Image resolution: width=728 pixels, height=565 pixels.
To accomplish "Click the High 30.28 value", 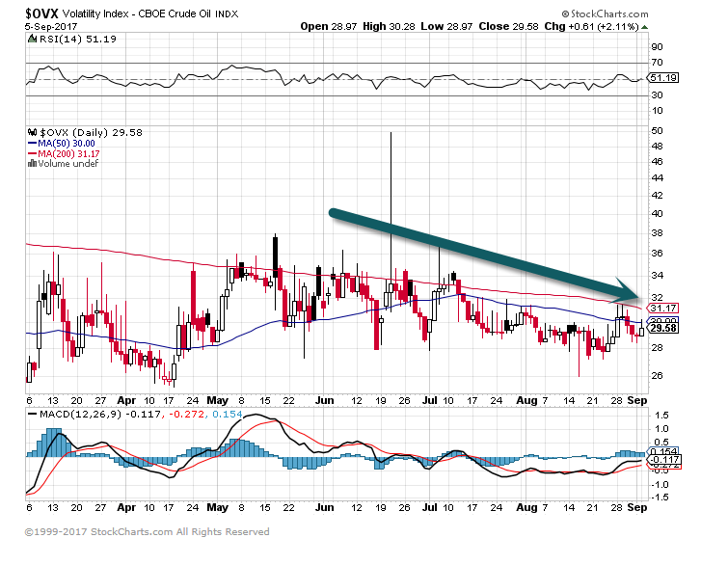I will click(x=389, y=26).
